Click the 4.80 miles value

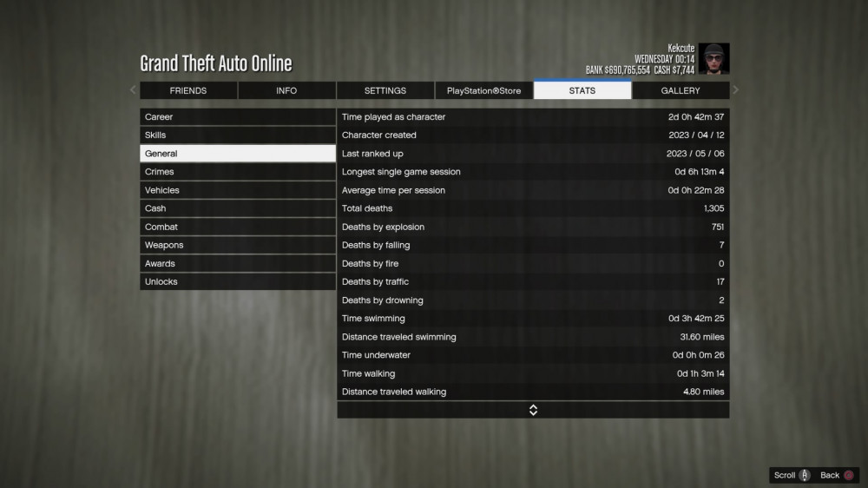pyautogui.click(x=704, y=392)
